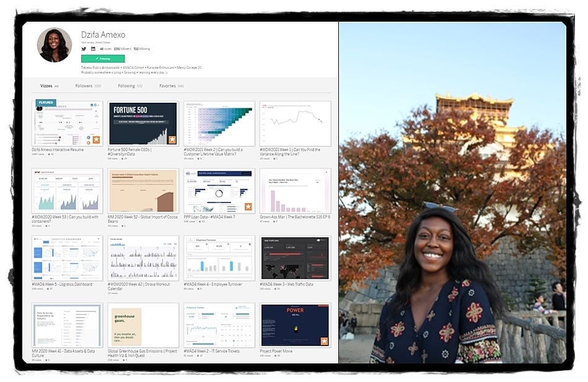Open the Employee Turnover thumbnail
The height and width of the screenshot is (382, 588).
pos(219,258)
